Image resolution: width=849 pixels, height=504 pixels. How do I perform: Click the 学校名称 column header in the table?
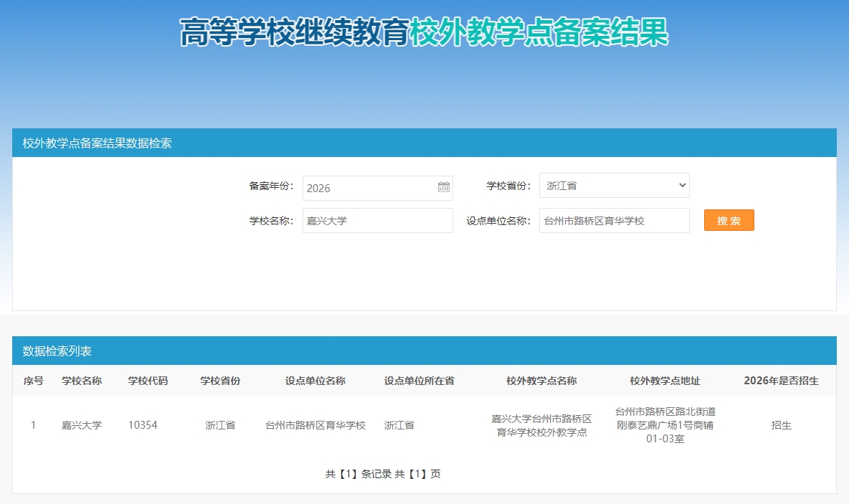pos(82,381)
